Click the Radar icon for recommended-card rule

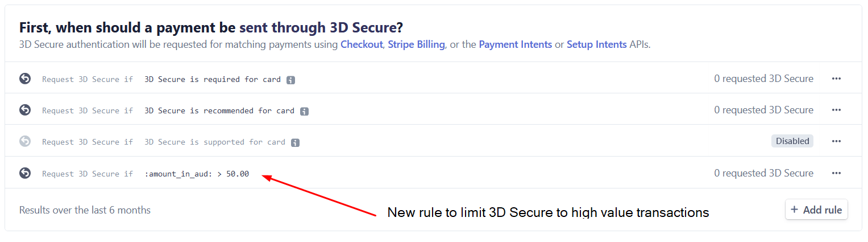pyautogui.click(x=25, y=110)
